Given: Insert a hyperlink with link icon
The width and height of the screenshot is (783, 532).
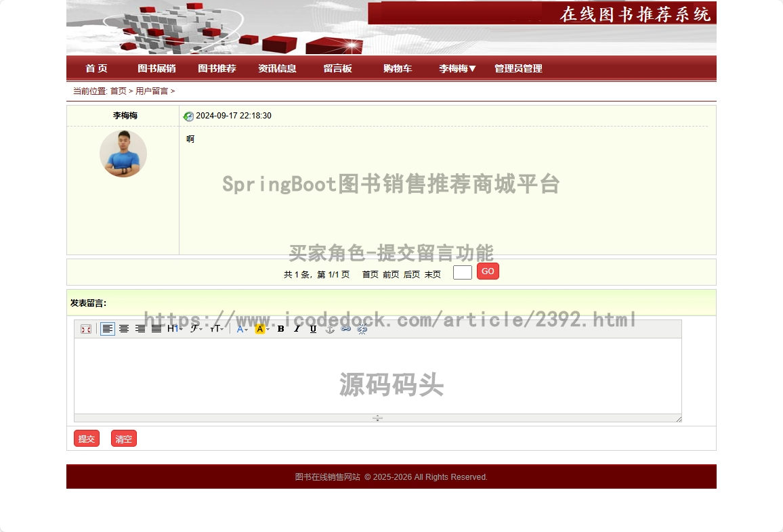Looking at the screenshot, I should [345, 329].
